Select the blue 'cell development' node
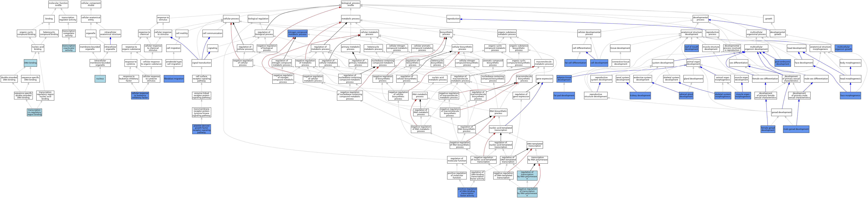This screenshot has height=198, width=868. [x=599, y=63]
